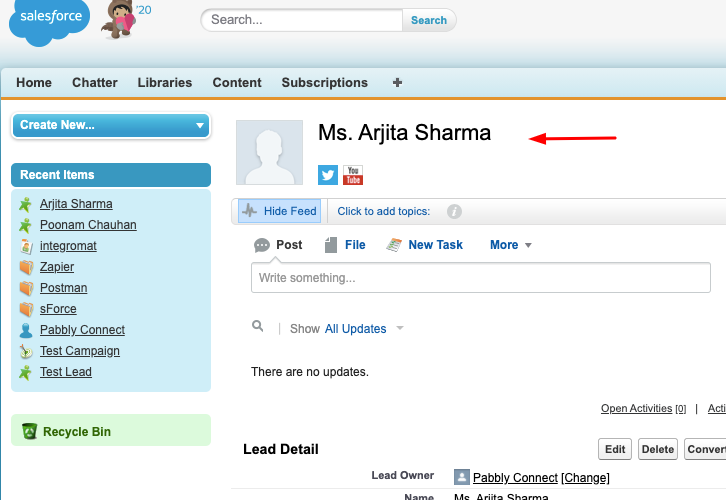Open the Postman recent item link
This screenshot has height=500, width=726.
pos(63,288)
